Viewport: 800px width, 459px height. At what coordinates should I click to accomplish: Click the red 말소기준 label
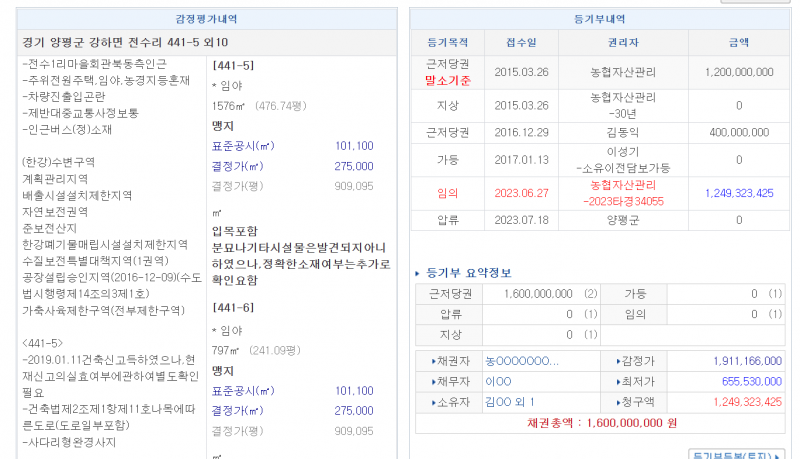click(x=448, y=80)
